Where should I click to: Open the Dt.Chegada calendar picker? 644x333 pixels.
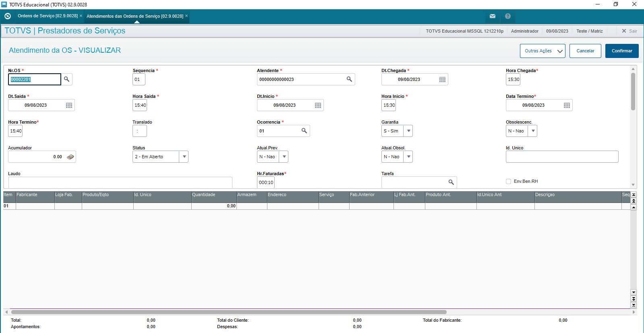click(x=442, y=80)
